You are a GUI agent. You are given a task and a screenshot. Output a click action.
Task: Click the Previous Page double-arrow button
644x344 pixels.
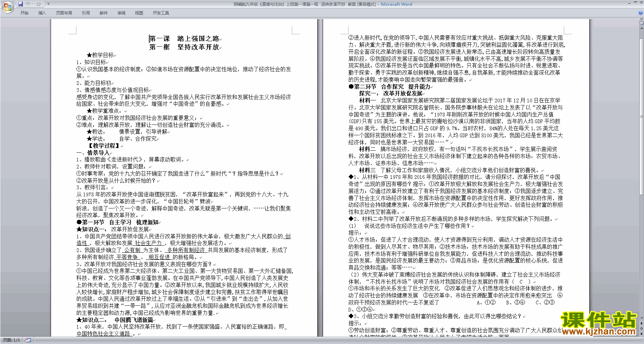(x=642, y=323)
